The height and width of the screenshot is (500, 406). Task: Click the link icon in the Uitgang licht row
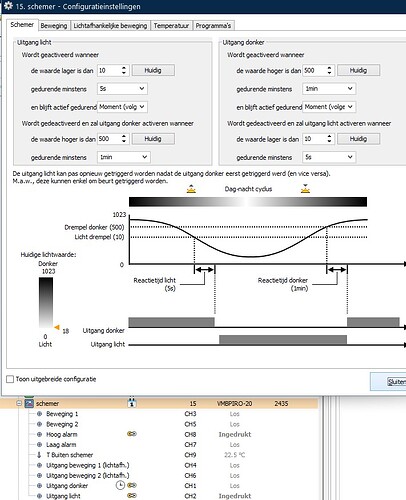click(132, 496)
